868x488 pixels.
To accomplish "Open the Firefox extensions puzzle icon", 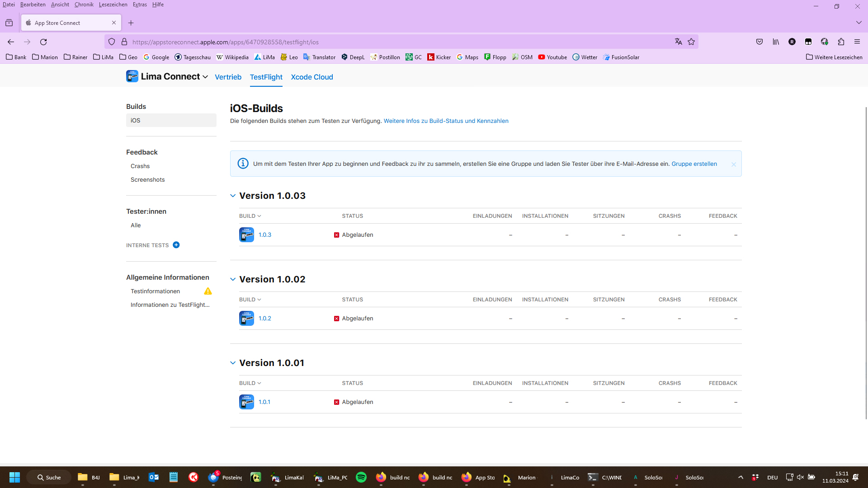I will pyautogui.click(x=841, y=42).
